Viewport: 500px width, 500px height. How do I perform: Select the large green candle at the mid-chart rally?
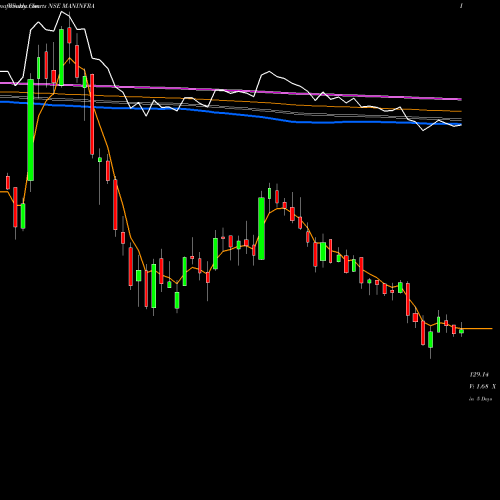(262, 228)
